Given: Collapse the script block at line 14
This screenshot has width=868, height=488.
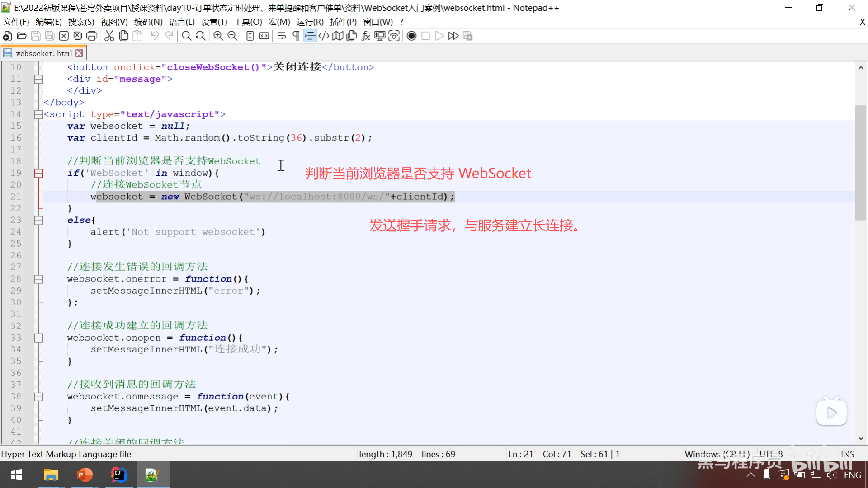Looking at the screenshot, I should pyautogui.click(x=39, y=114).
